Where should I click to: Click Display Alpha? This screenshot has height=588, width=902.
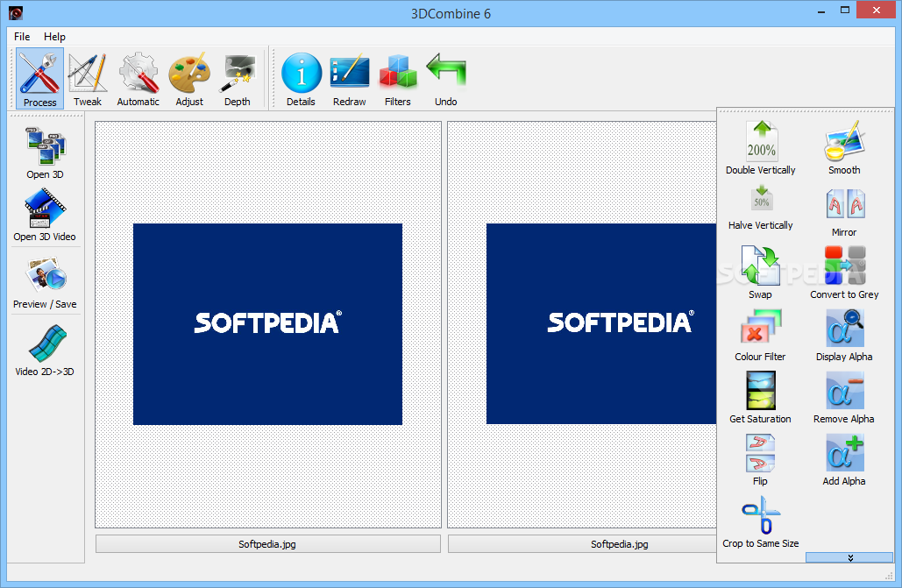click(844, 336)
